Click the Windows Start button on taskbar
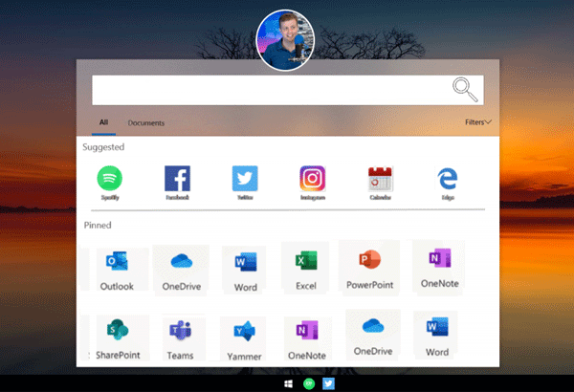 289,383
